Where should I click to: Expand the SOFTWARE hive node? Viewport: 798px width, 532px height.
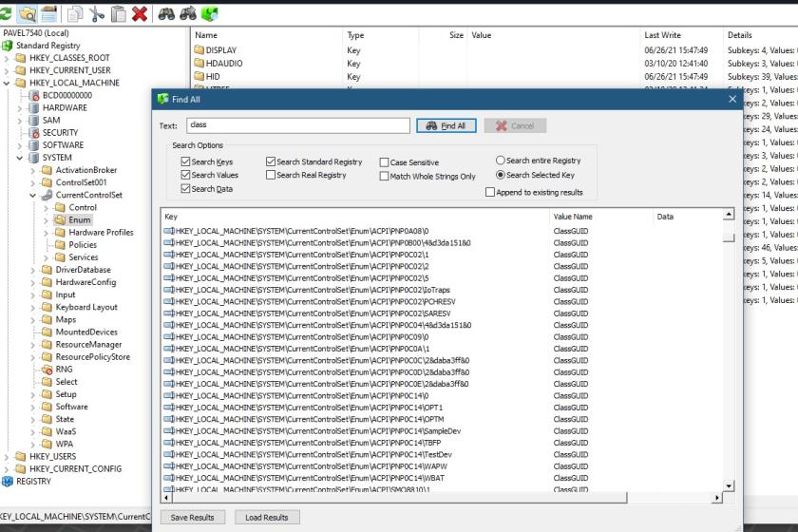tap(20, 145)
